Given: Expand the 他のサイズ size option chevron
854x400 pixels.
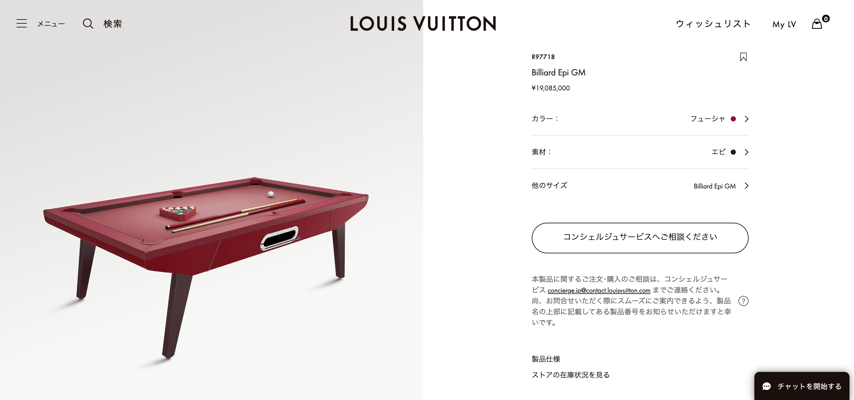Looking at the screenshot, I should click(x=746, y=186).
